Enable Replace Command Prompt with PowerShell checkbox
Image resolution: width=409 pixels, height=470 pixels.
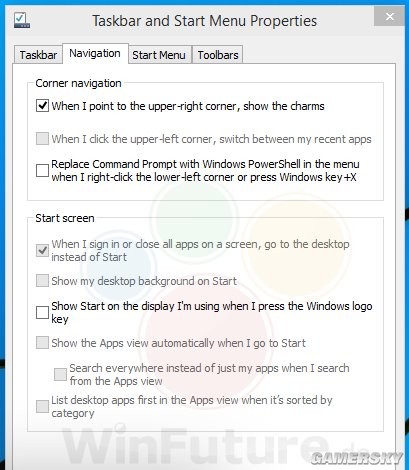pyautogui.click(x=42, y=170)
